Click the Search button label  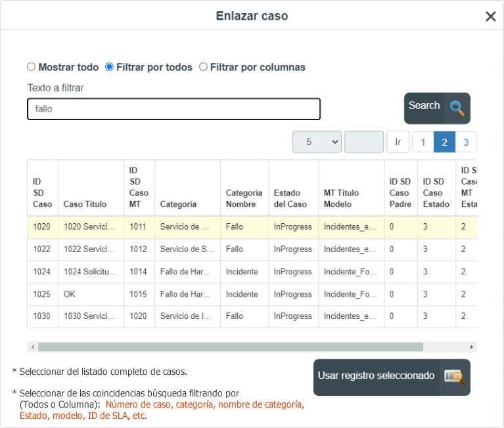(424, 105)
